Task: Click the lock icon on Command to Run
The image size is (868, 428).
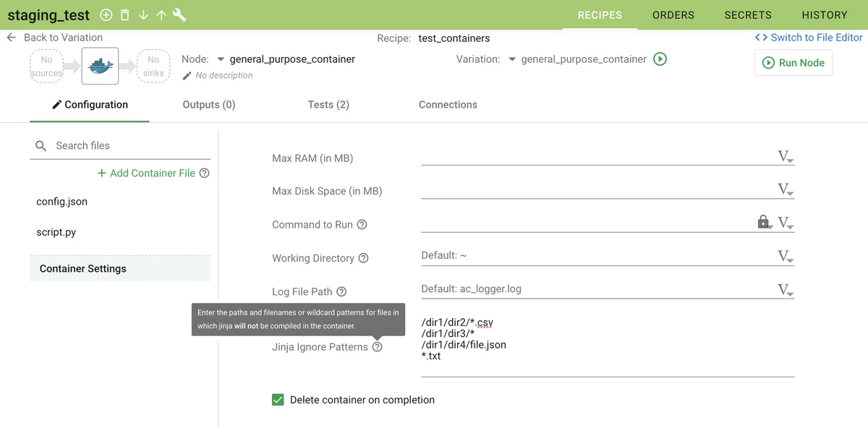Action: 763,222
